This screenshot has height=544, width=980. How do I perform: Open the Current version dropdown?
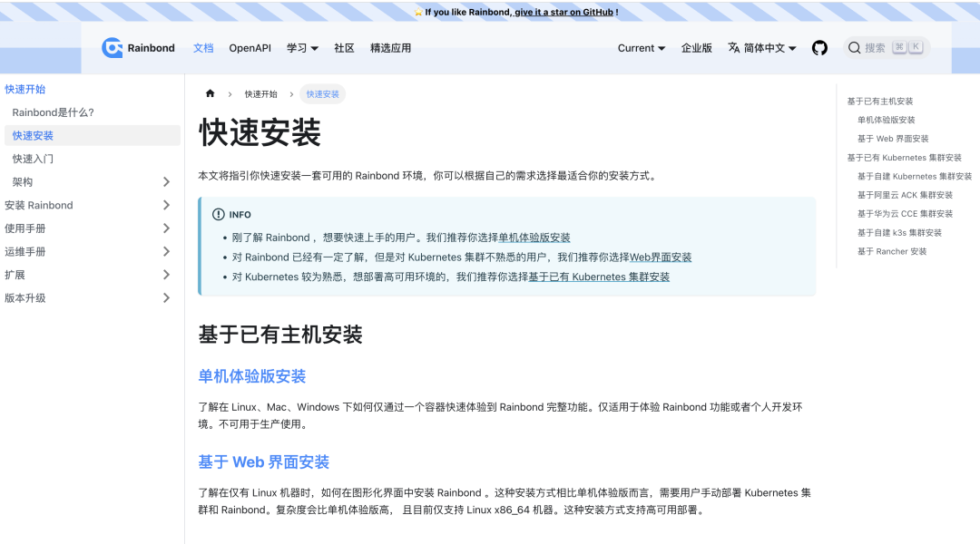pyautogui.click(x=642, y=48)
